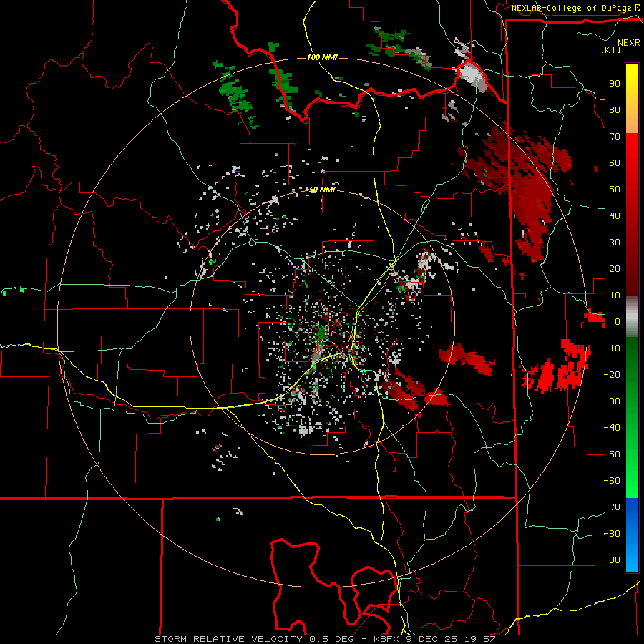Click the '60' scale value
Screen dimensions: 644x644
click(615, 163)
